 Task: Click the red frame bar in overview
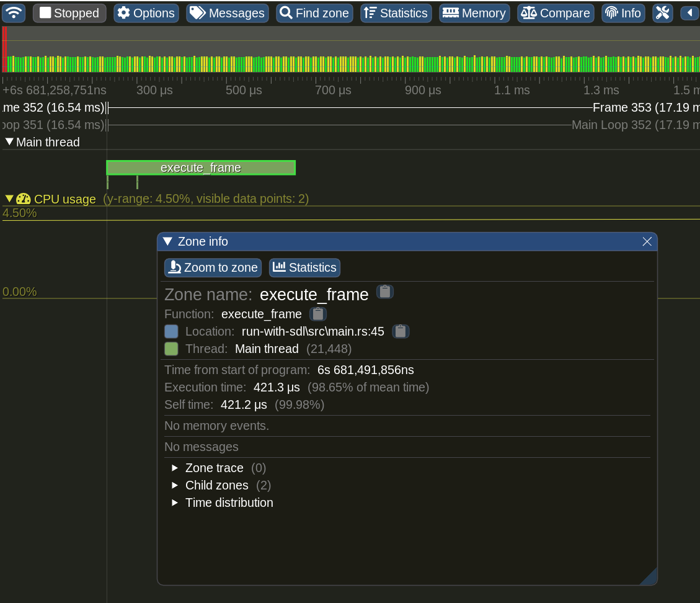tap(4, 49)
